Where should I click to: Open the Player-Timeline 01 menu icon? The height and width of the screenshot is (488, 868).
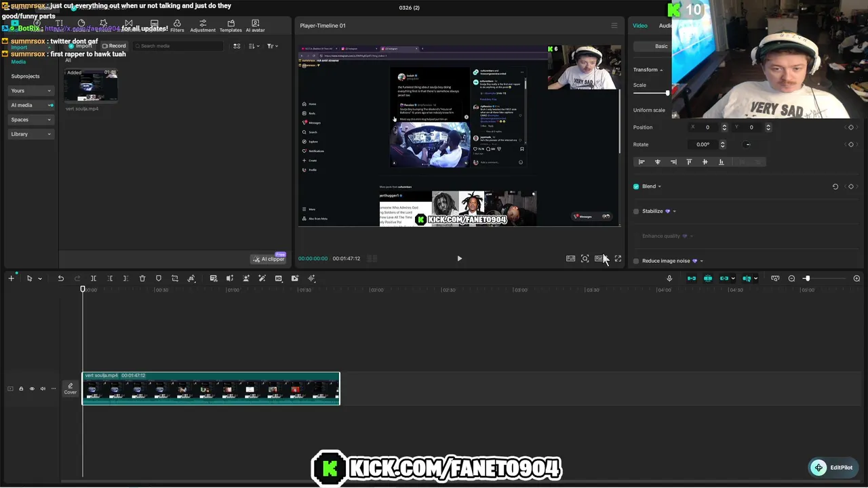[614, 26]
